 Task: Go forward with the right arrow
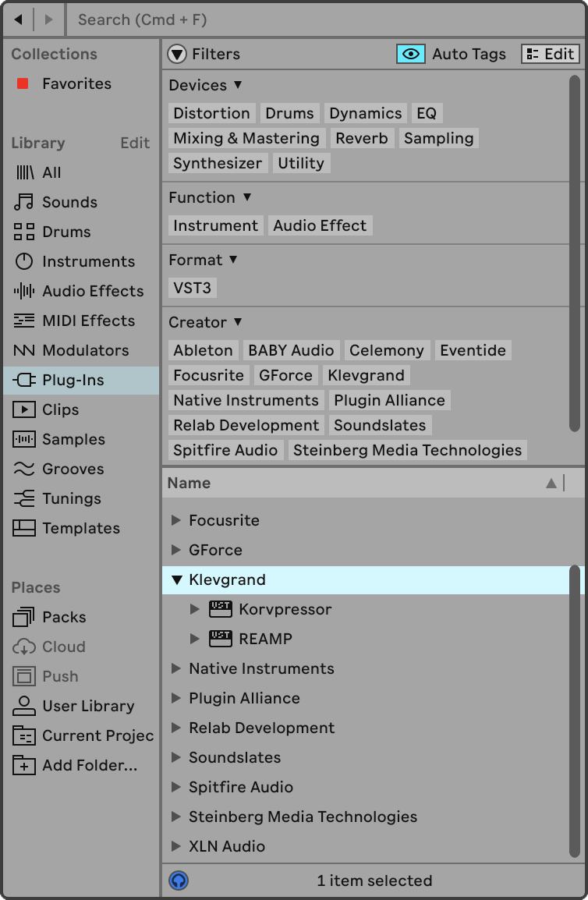(x=49, y=19)
